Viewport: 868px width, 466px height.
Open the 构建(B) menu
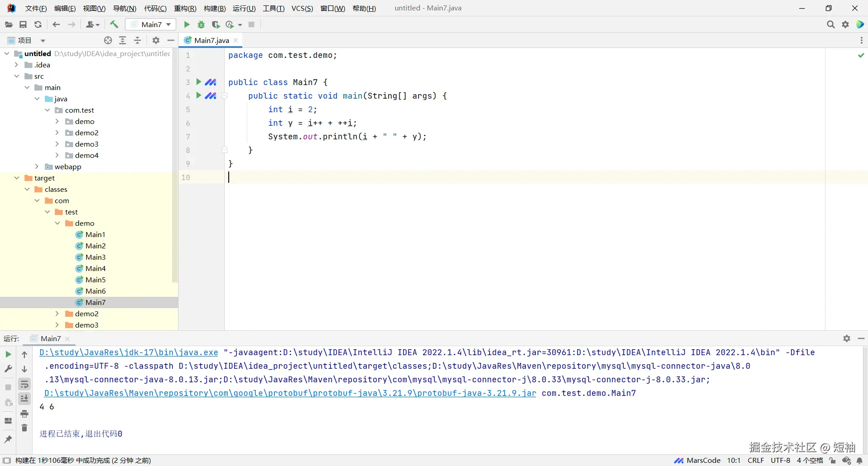coord(215,8)
